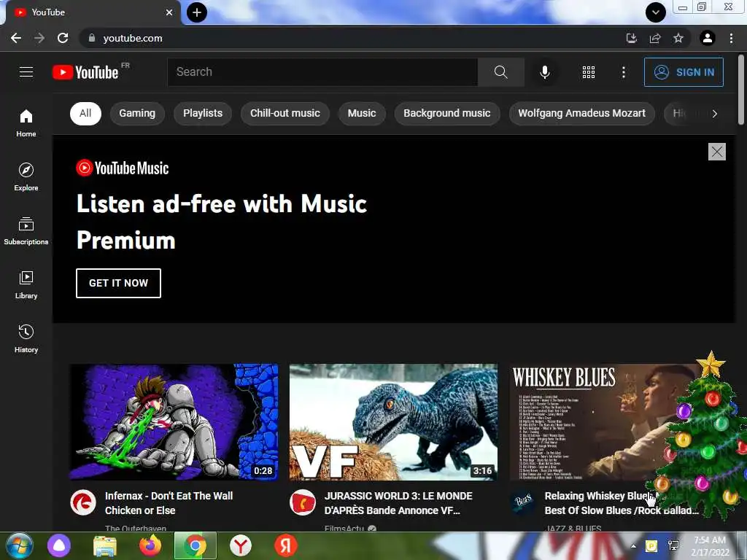Select the Chill-out music chip

pyautogui.click(x=285, y=113)
